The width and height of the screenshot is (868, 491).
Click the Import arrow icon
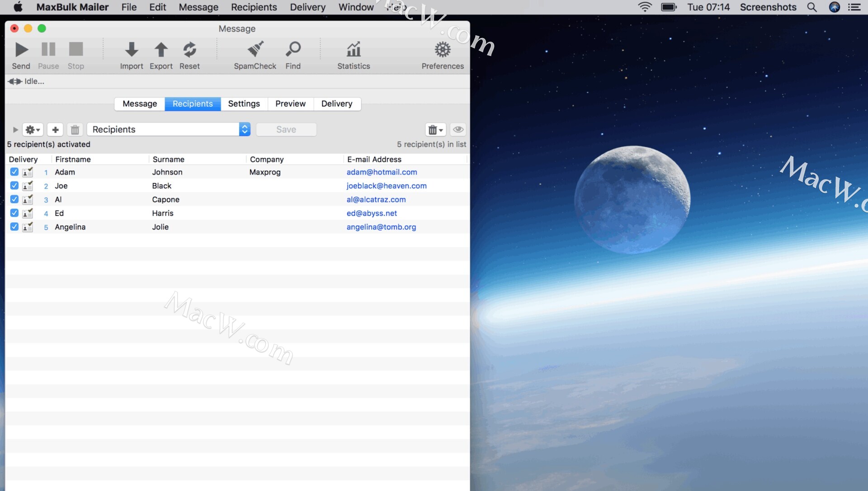[x=132, y=49]
